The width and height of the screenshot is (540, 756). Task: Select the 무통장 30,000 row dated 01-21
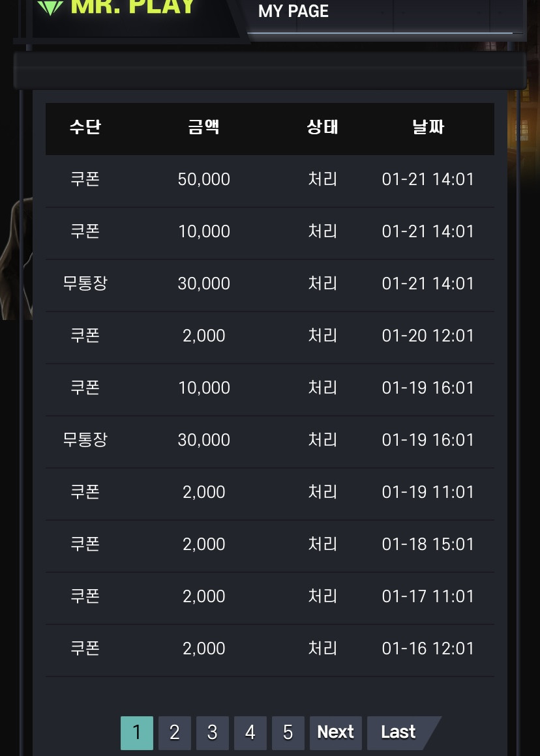click(270, 284)
